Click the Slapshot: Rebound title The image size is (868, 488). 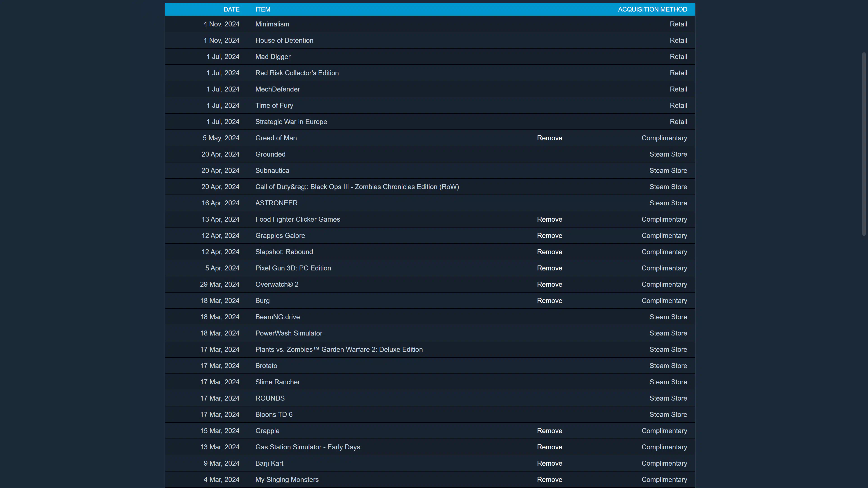pyautogui.click(x=284, y=252)
